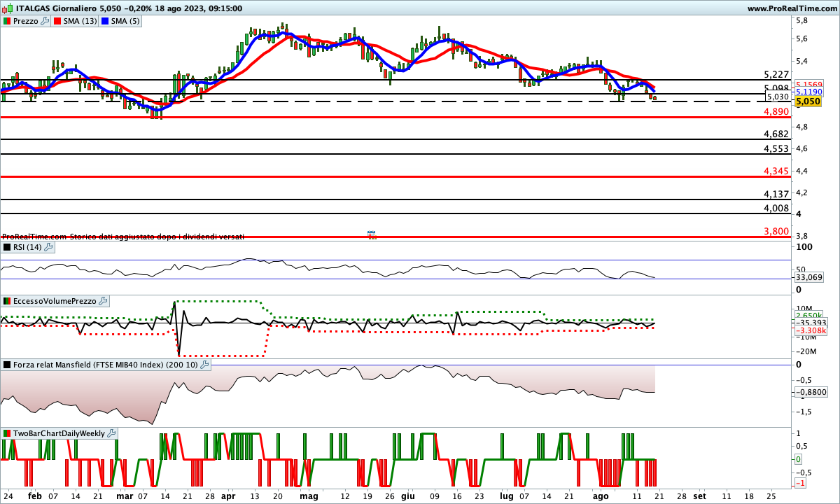840x504 pixels.
Task: Click the red SMA (13) color swatch
Action: click(x=59, y=21)
